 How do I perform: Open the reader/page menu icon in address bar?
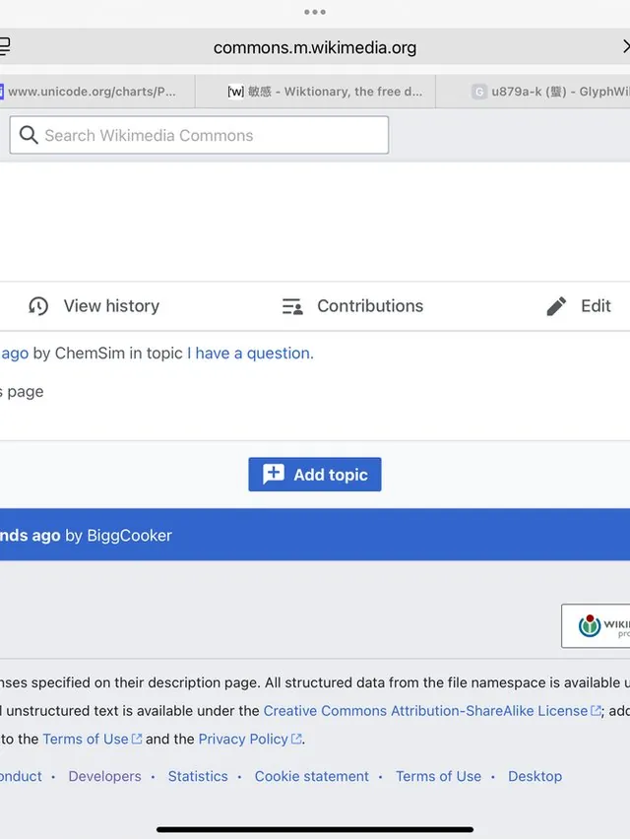[x=4, y=46]
